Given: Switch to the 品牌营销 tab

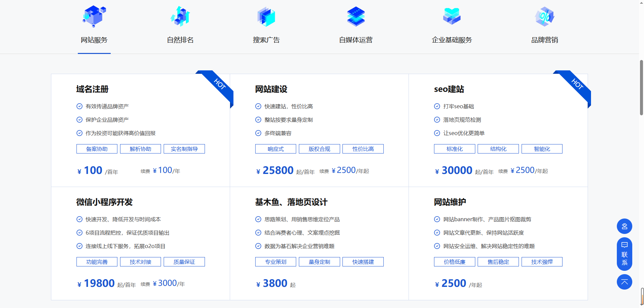Looking at the screenshot, I should pos(545,40).
